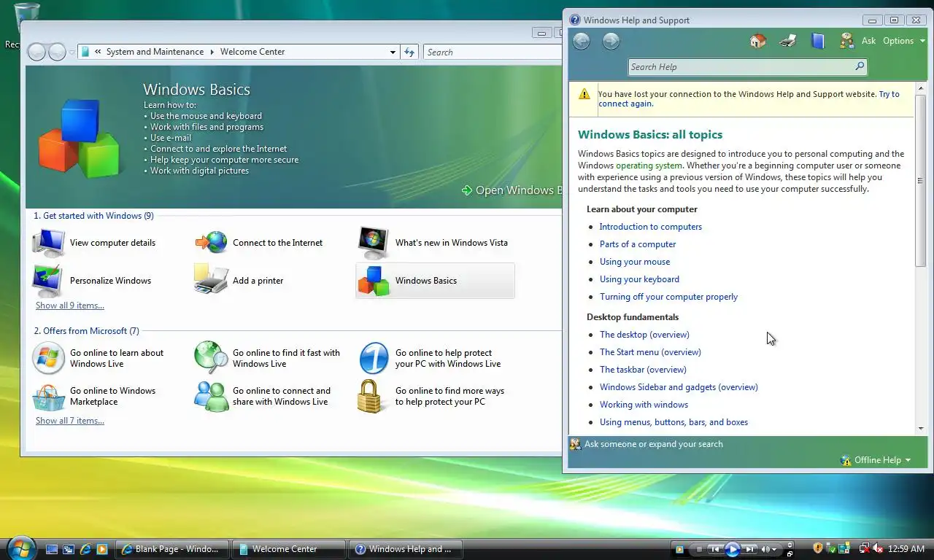Image resolution: width=934 pixels, height=560 pixels.
Task: Open Windows Sidebar and gadgets topic
Action: click(679, 387)
